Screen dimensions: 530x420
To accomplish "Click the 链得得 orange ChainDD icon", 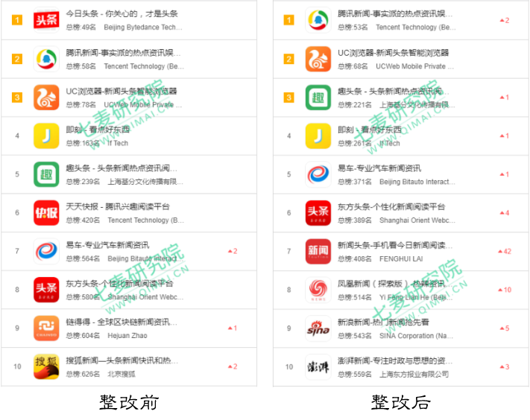I will click(46, 328).
